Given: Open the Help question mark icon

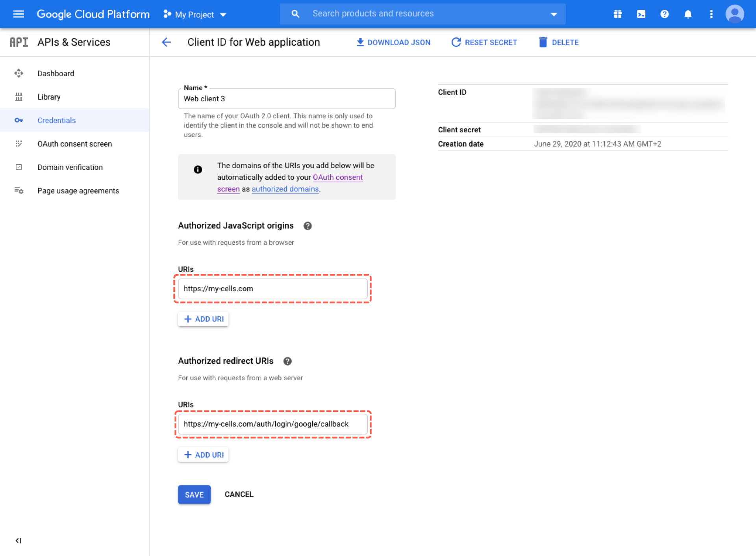Looking at the screenshot, I should tap(664, 14).
